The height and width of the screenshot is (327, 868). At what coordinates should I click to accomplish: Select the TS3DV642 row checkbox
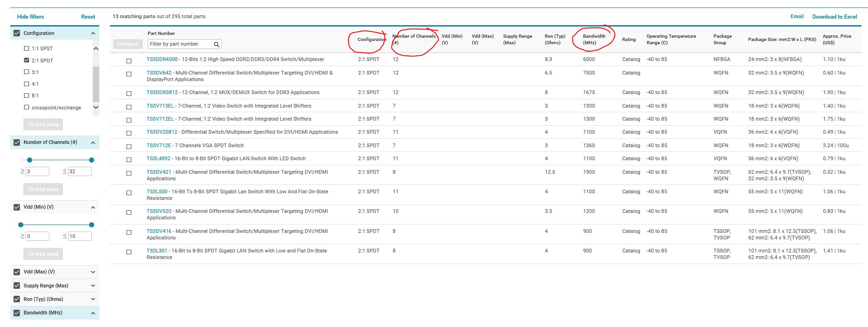[129, 74]
